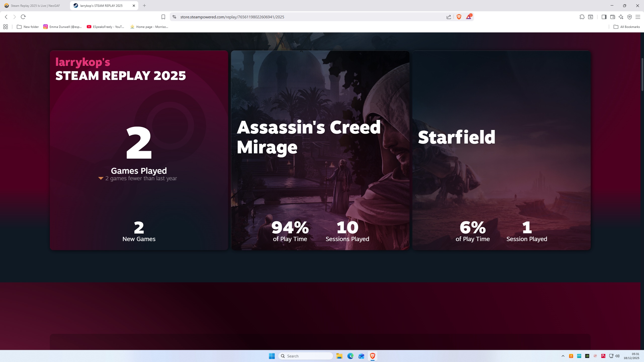The width and height of the screenshot is (644, 362).
Task: Click the 94% of Play Time stat
Action: pyautogui.click(x=290, y=231)
